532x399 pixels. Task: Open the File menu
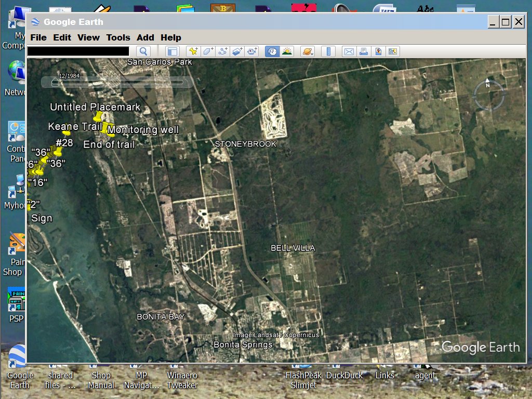[x=38, y=37]
